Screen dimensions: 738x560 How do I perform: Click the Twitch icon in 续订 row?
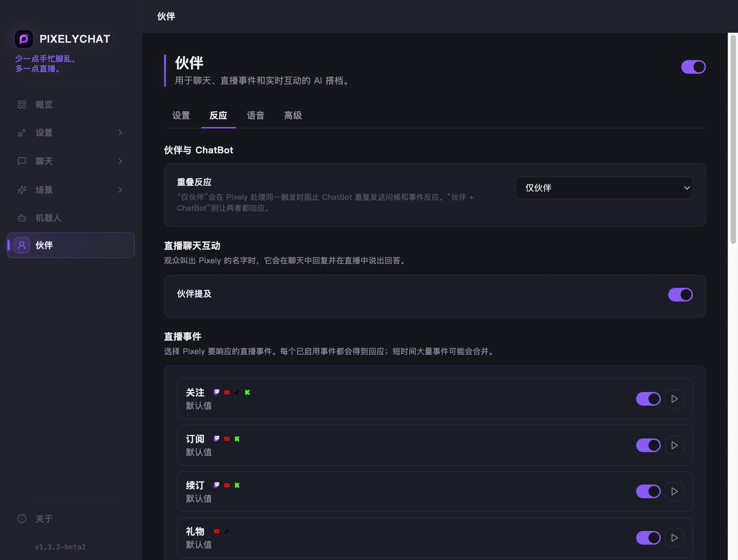point(217,485)
